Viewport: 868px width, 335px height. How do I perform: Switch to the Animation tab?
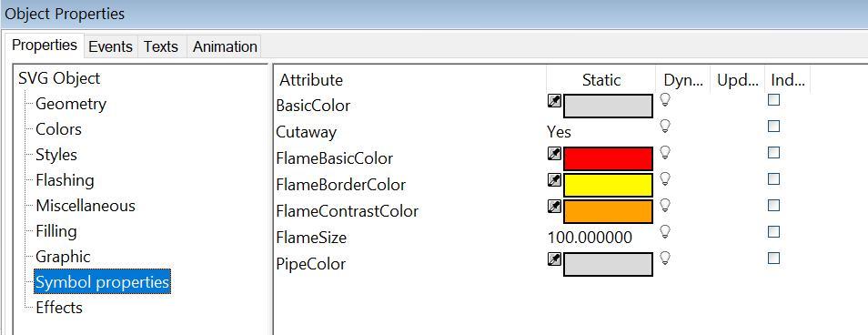point(225,46)
